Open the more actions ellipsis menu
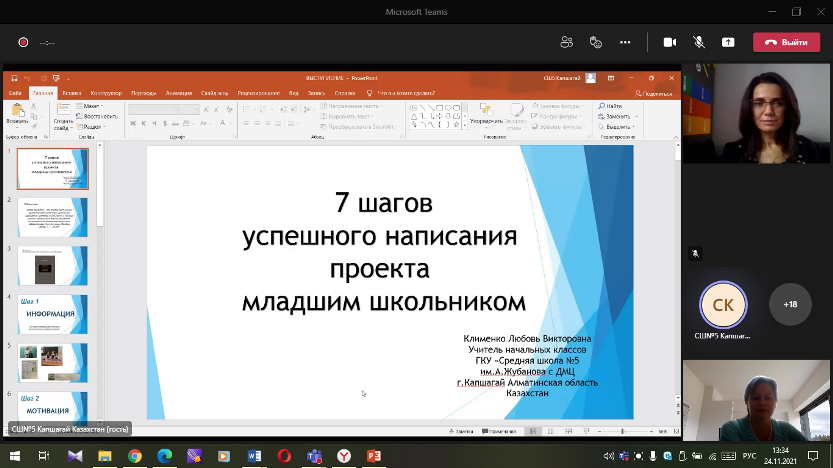Viewport: 833px width, 468px height. 625,42
